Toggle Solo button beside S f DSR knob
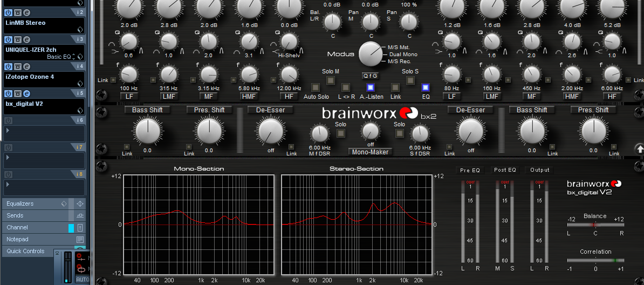The image size is (644, 285). (399, 133)
